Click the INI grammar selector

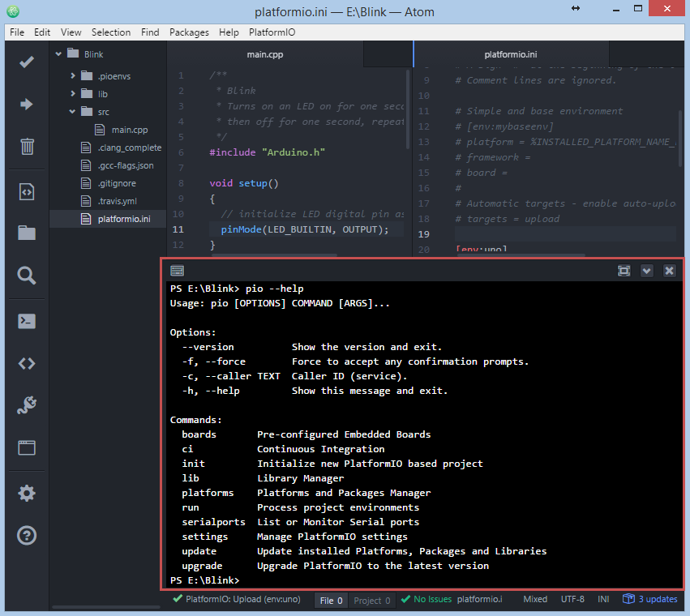point(603,599)
